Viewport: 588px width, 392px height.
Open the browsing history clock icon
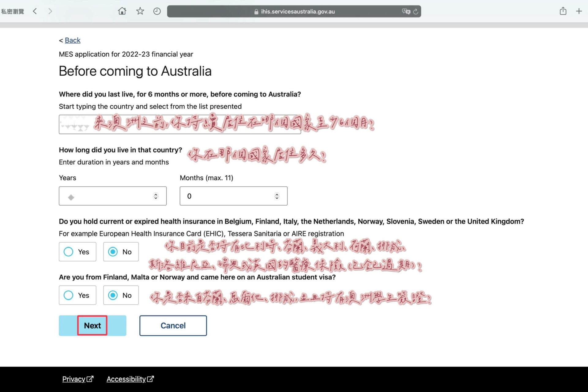coord(157,11)
